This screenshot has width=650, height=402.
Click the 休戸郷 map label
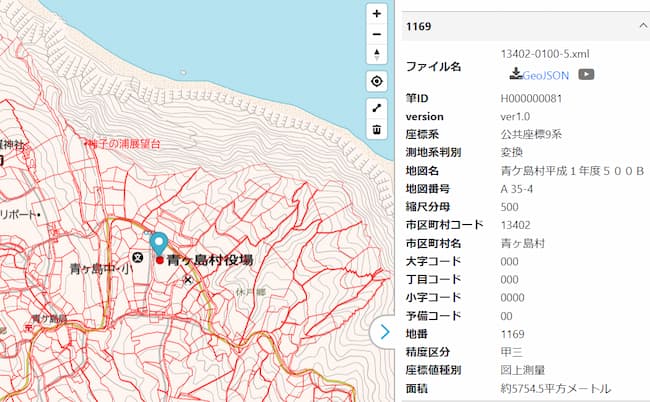[x=250, y=292]
